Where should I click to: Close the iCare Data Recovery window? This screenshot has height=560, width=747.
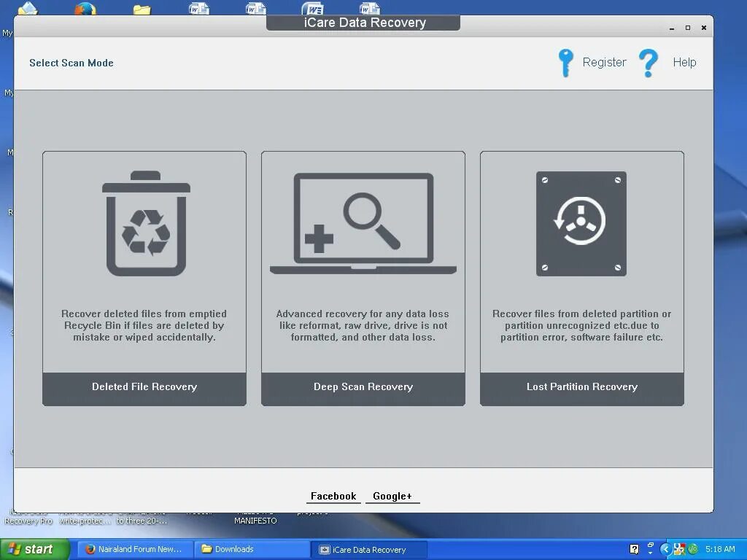[x=704, y=28]
